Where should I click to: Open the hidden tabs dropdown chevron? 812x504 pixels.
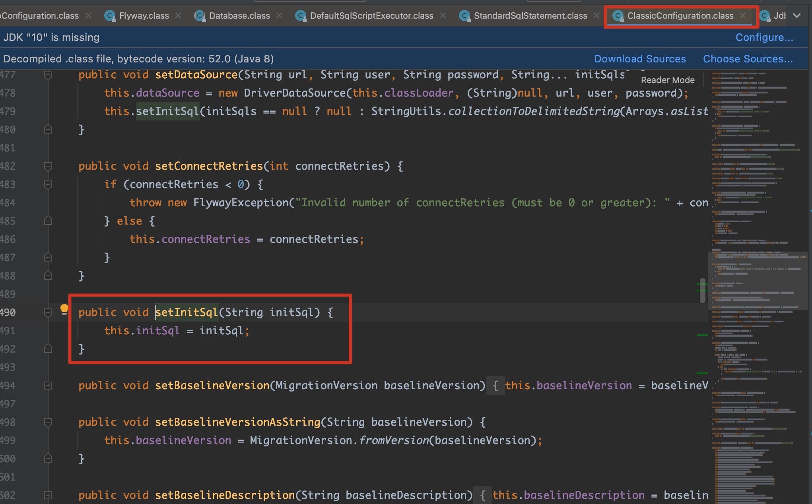797,16
